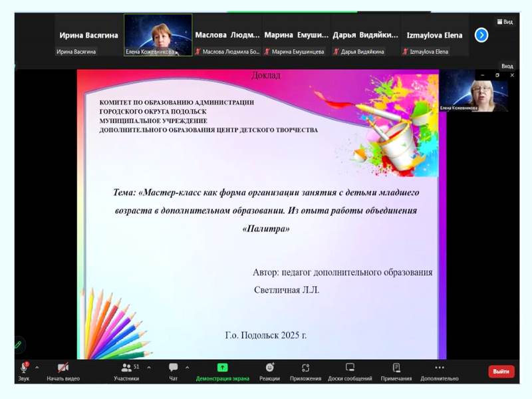Open the Примечания notes panel
Screen dimensions: 532x399
396,371
